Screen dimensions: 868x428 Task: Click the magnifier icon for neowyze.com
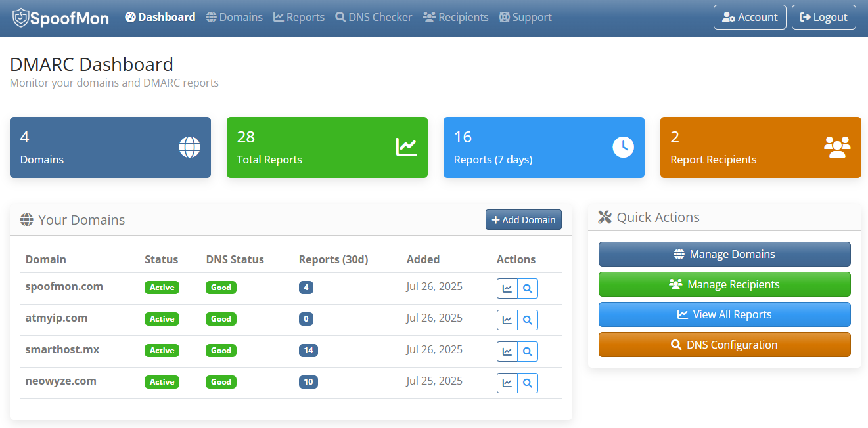pos(528,383)
